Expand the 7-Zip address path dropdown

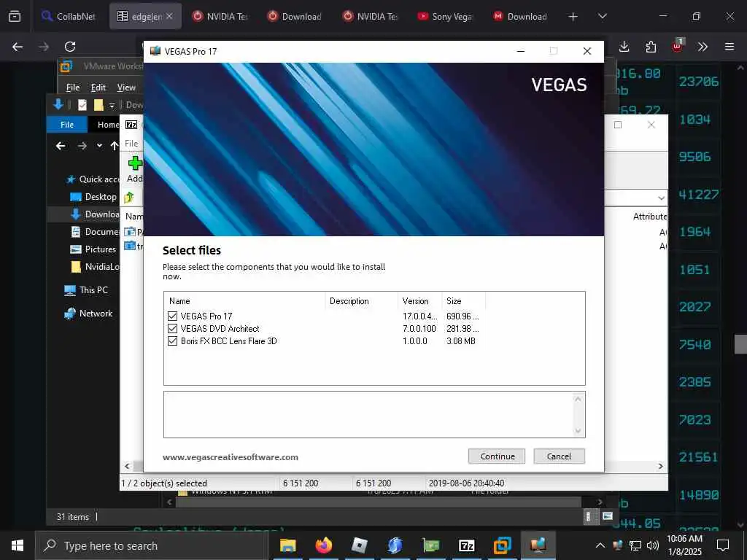(x=661, y=198)
